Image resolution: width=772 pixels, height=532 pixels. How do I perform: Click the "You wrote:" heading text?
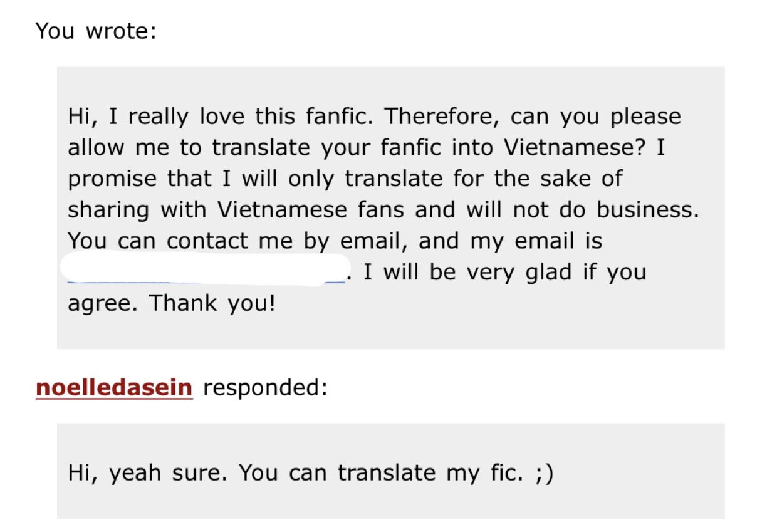[x=95, y=31]
